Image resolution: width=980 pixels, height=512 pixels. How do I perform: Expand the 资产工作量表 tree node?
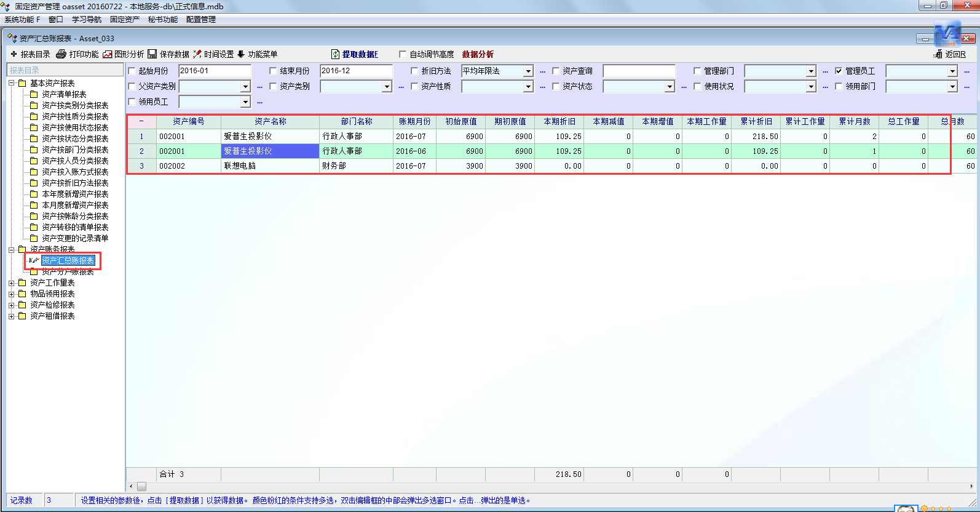pos(12,283)
